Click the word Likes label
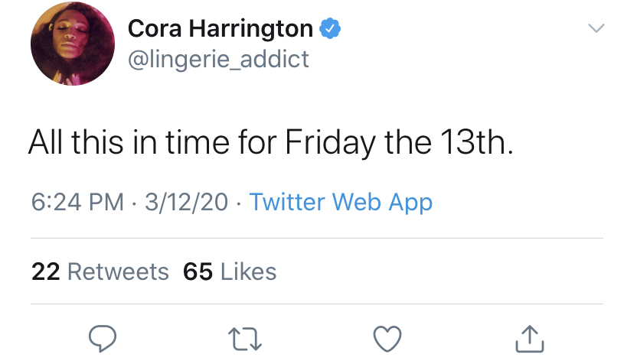Screen dimensions: 624x364 coord(248,271)
